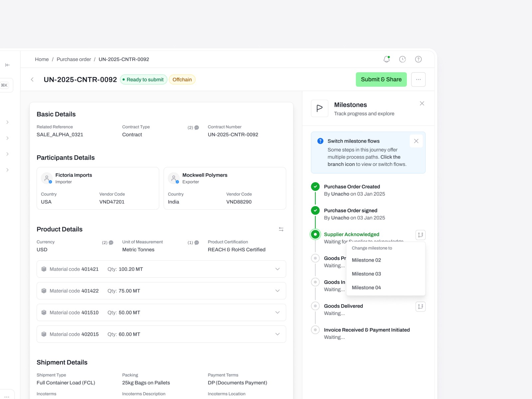Click the Goods Delivered step marker
The image size is (532, 399).
[x=315, y=306]
